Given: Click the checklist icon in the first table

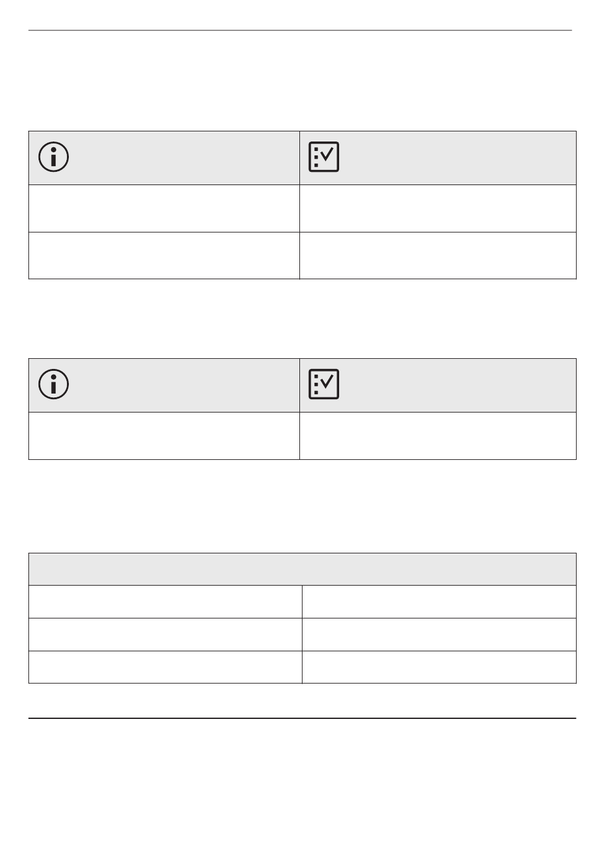Looking at the screenshot, I should (323, 157).
